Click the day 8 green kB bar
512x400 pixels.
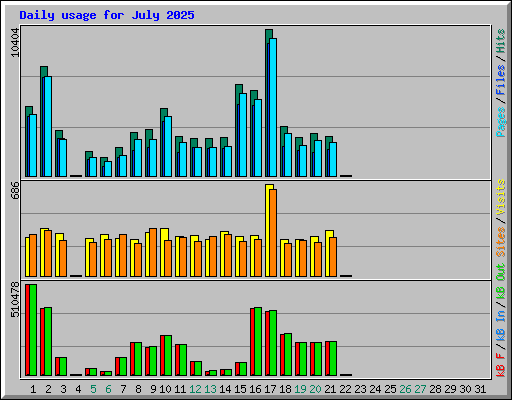tap(138, 359)
